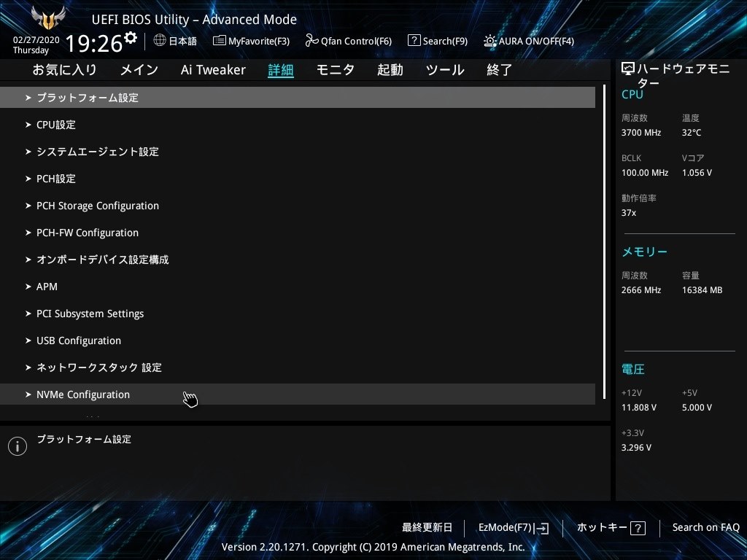Click the info circle icon
747x560 pixels.
pyautogui.click(x=18, y=446)
